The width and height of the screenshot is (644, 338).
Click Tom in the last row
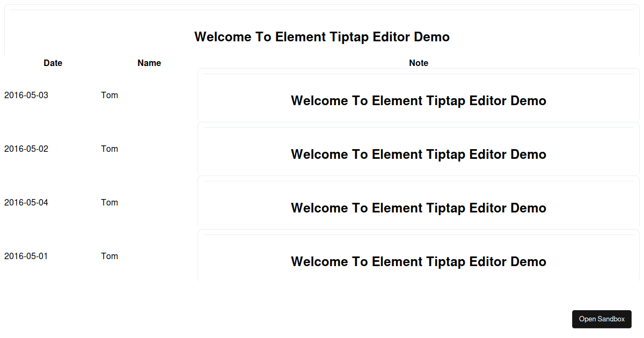coord(109,256)
